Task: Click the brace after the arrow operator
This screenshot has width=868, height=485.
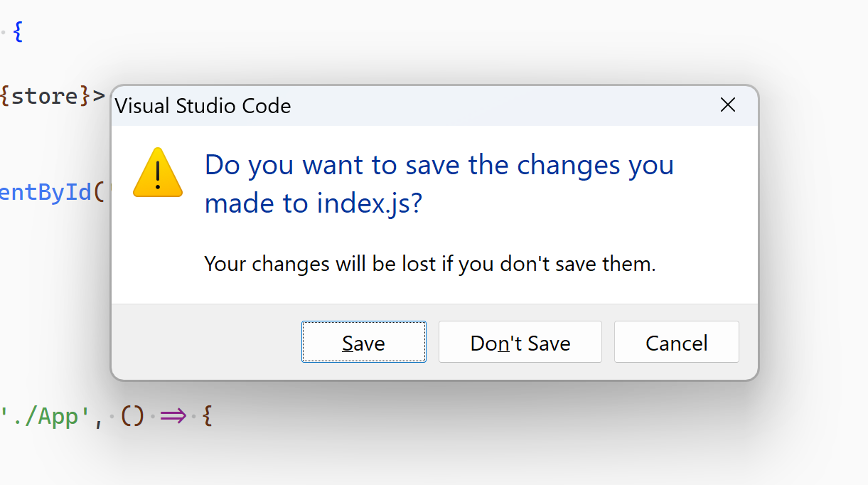Action: pyautogui.click(x=207, y=416)
